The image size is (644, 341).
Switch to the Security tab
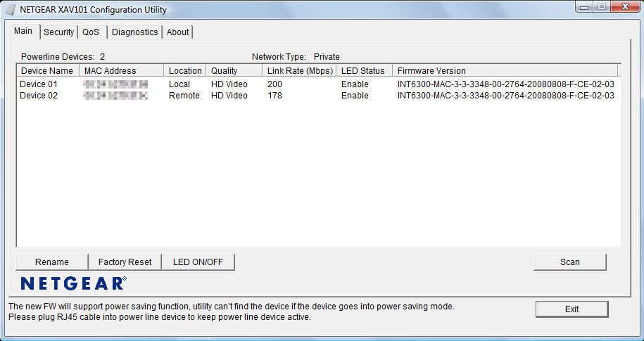coord(58,32)
